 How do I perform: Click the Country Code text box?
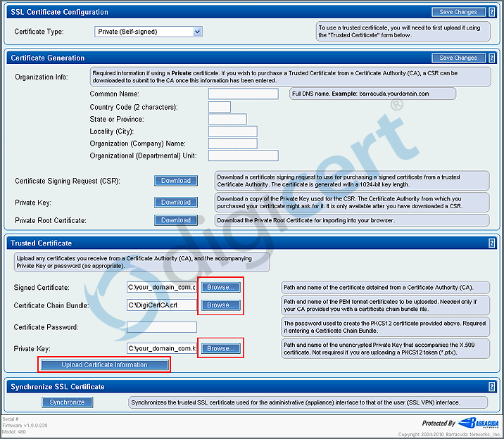pyautogui.click(x=219, y=107)
